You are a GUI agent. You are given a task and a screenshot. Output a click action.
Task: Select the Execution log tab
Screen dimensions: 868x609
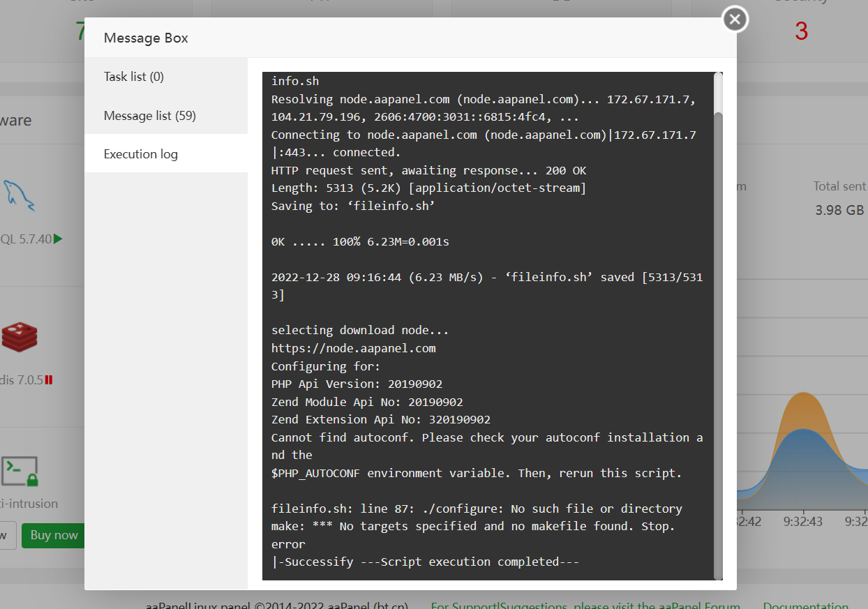click(x=141, y=154)
